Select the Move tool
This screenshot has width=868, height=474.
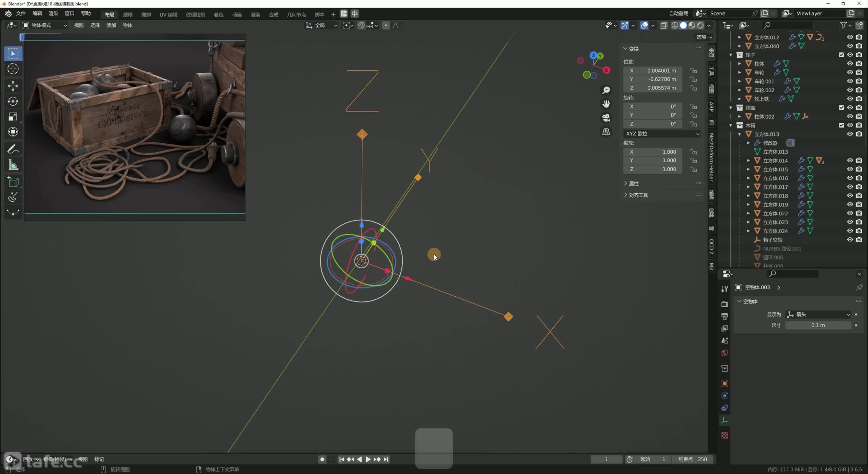click(x=13, y=86)
